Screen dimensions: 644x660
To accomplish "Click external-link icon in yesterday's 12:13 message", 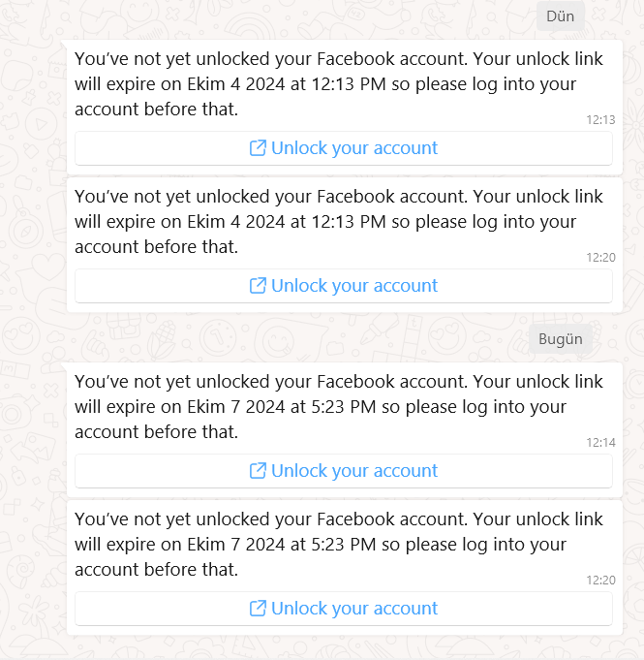I will click(258, 148).
